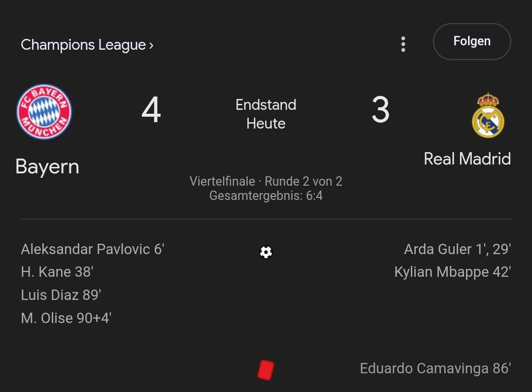Select the Bayern team name
Viewport: 532px width, 392px height.
(x=47, y=166)
